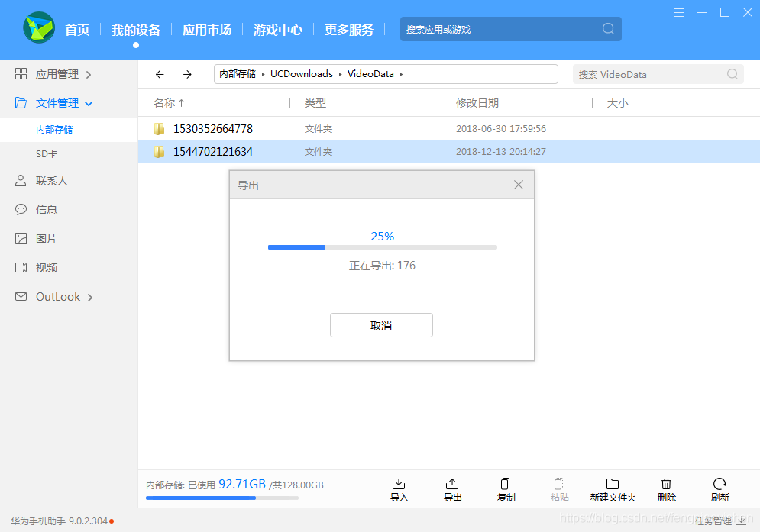
Task: Expand arrow after VideoData breadcrumb
Action: point(401,74)
